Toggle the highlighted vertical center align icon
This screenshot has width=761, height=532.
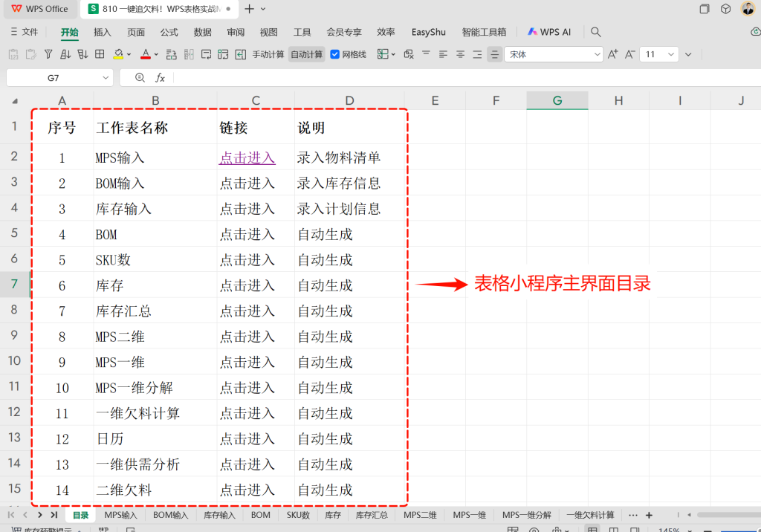click(x=494, y=54)
